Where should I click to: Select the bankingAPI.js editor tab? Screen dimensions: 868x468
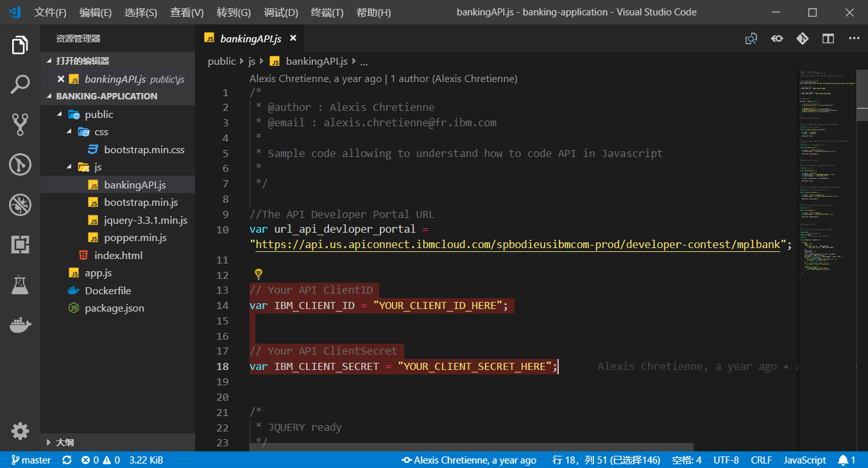pos(250,38)
